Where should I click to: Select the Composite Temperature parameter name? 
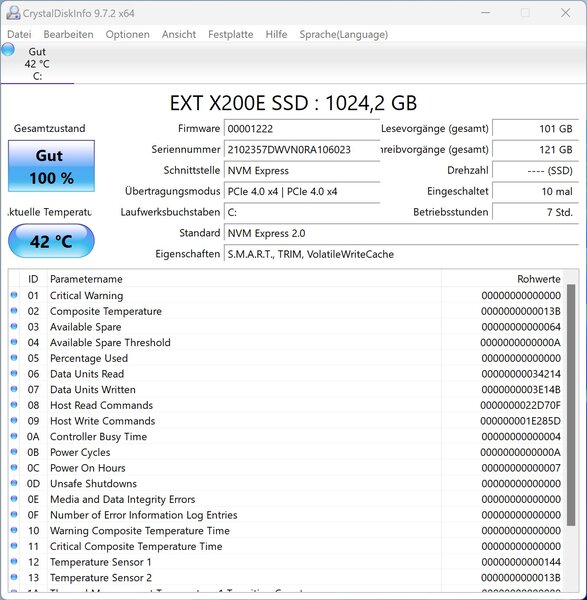[106, 311]
